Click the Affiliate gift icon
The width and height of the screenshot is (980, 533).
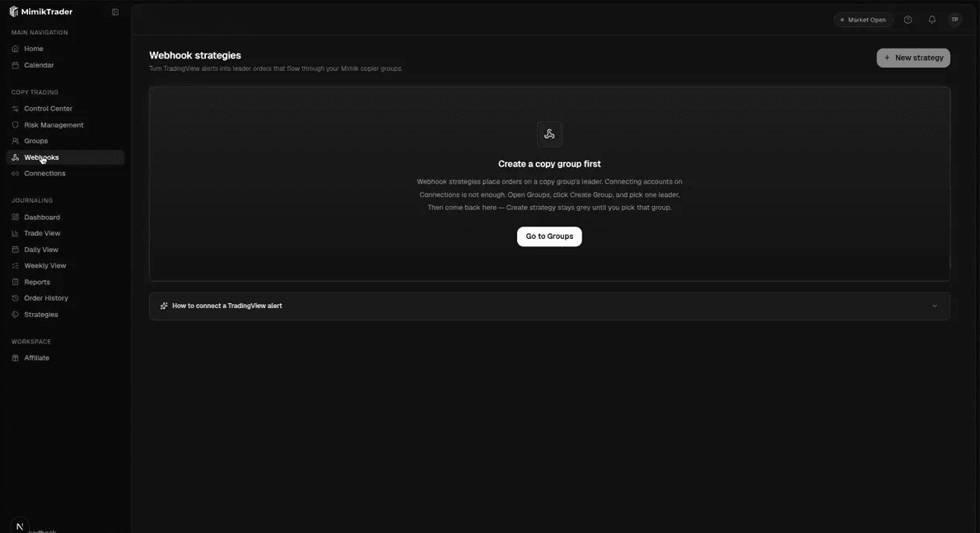pos(15,358)
